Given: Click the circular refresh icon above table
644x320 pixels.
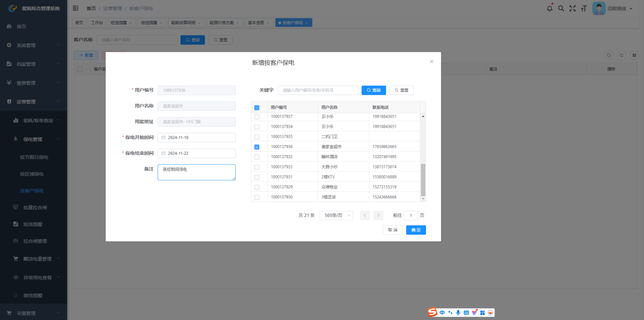Looking at the screenshot, I should point(621,55).
